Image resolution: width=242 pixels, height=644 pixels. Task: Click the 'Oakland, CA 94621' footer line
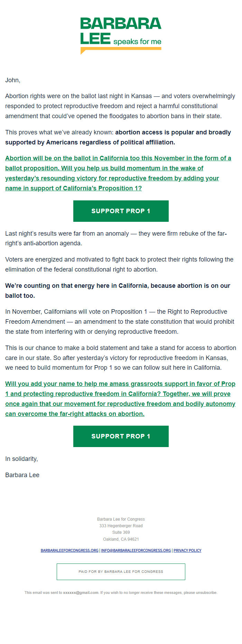(x=121, y=539)
